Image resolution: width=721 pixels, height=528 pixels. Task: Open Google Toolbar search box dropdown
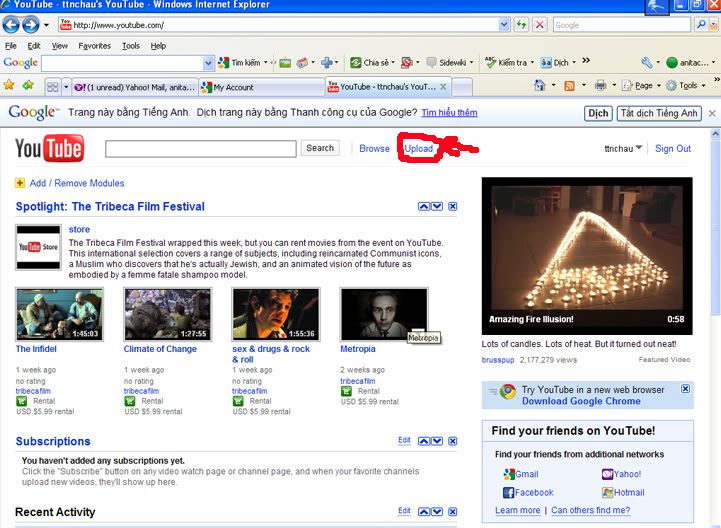208,63
